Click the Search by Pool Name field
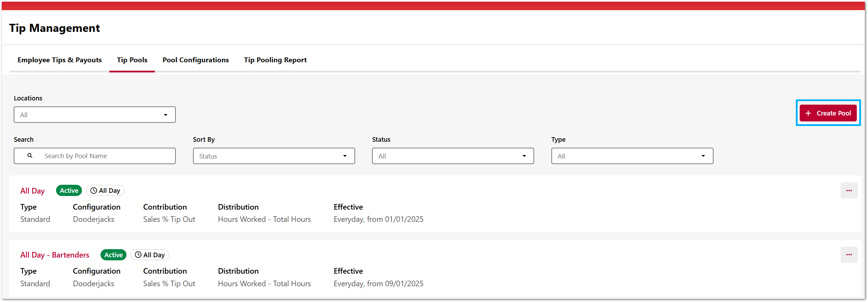Screen dimensions: 868x302 105,156
